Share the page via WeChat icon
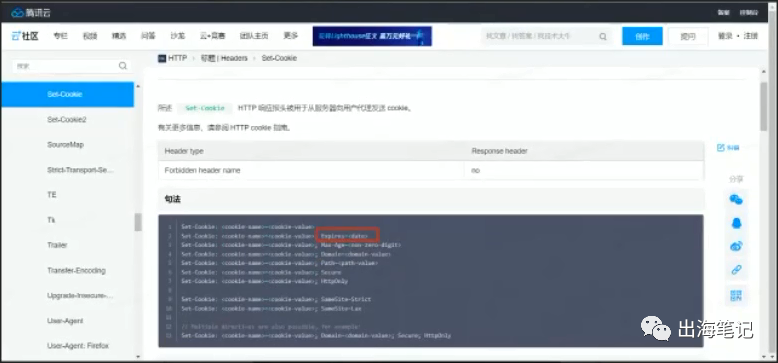778x363 pixels. (736, 199)
